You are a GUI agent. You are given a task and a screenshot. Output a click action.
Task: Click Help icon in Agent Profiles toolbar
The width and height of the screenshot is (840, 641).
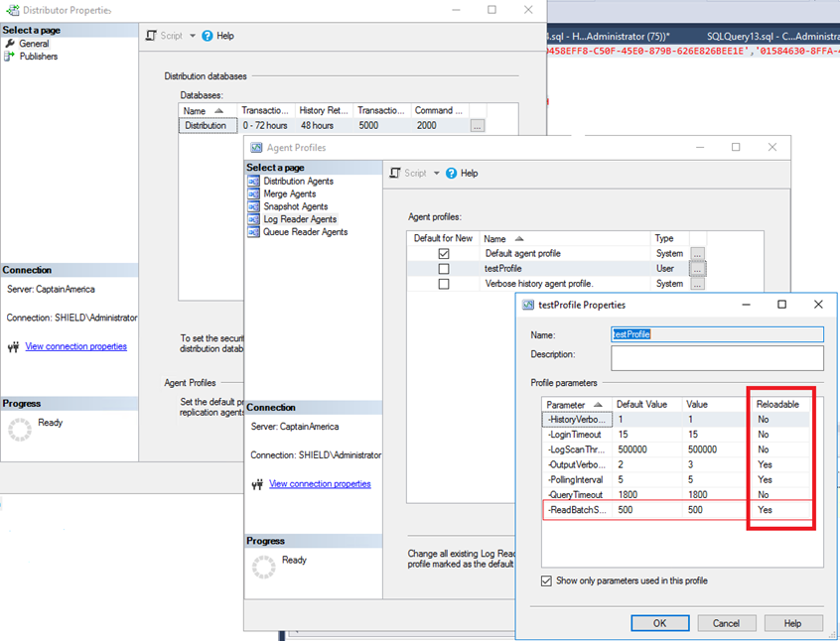(x=451, y=173)
